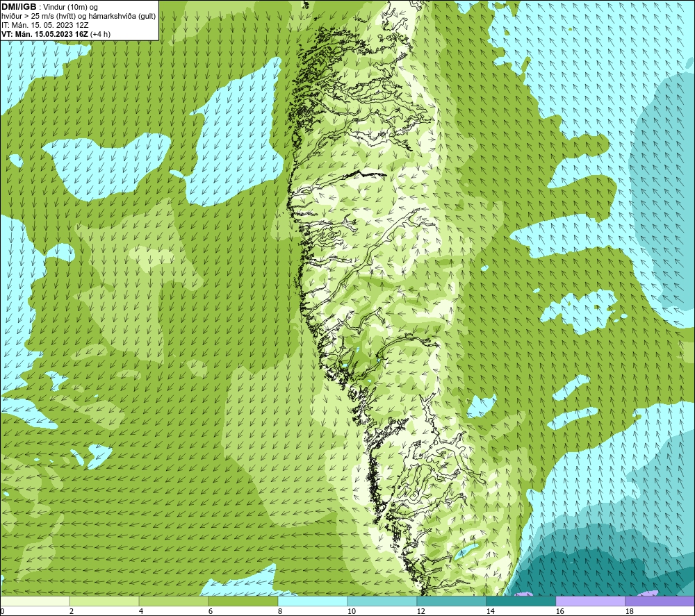Click the legend label '2'

[x=72, y=612]
